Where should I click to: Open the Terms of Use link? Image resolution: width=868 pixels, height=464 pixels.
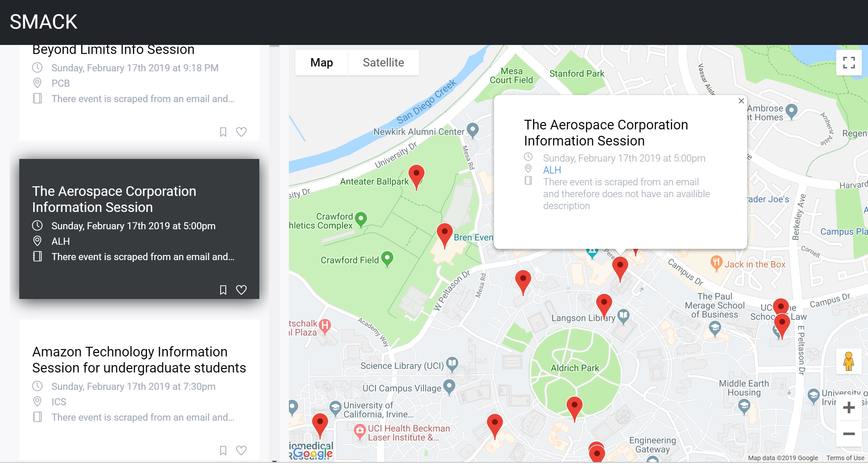(845, 458)
